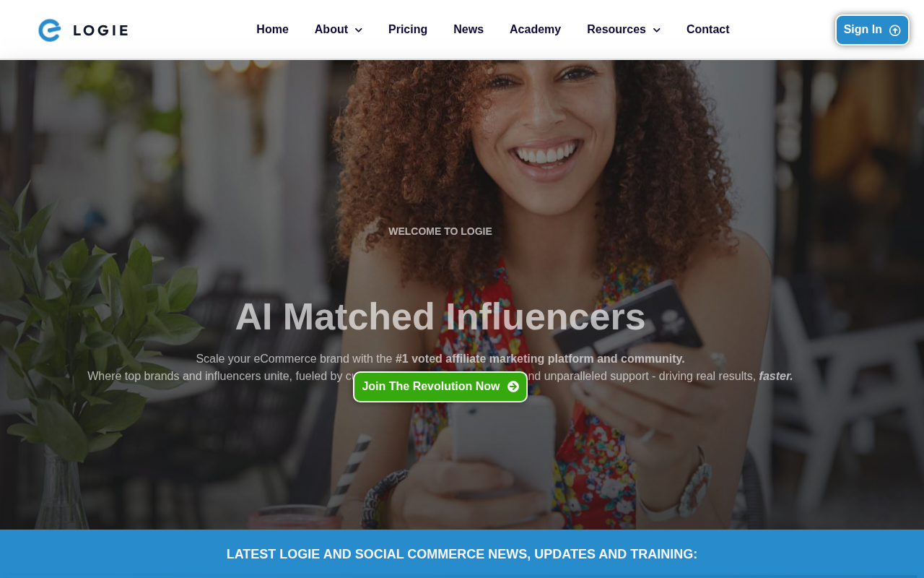Screen dimensions: 924x578
Task: Click the Latest Logie news banner heading
Action: [x=462, y=554]
